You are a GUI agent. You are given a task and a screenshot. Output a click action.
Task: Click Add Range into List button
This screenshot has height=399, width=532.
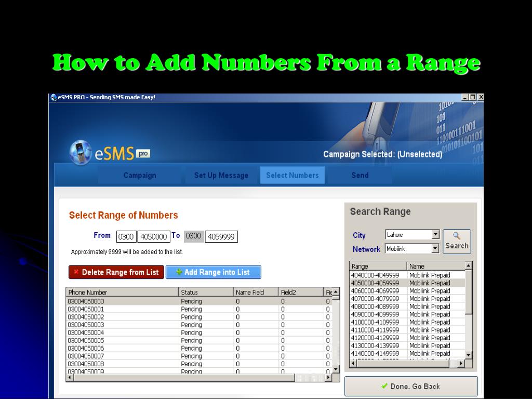[x=214, y=272]
